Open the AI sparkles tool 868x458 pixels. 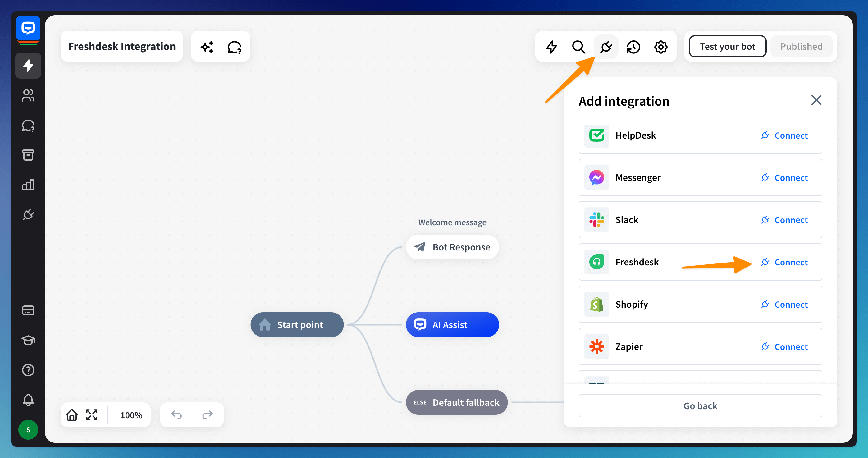point(207,47)
